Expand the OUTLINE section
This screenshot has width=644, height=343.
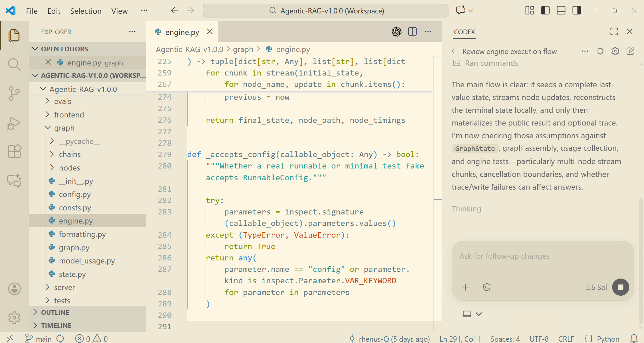(87, 312)
